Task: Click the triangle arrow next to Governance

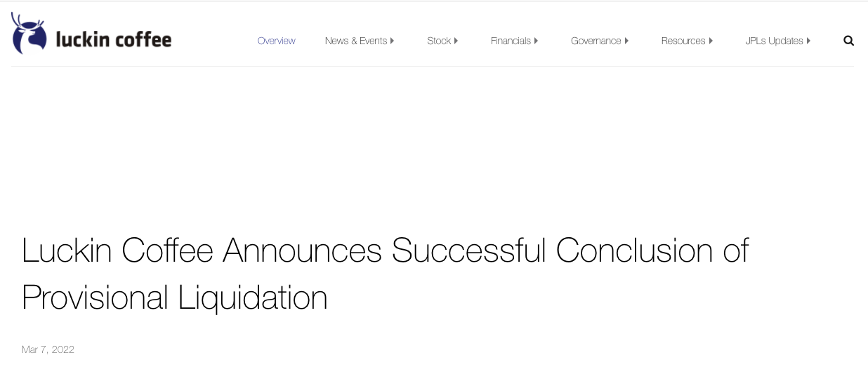Action: pos(627,41)
